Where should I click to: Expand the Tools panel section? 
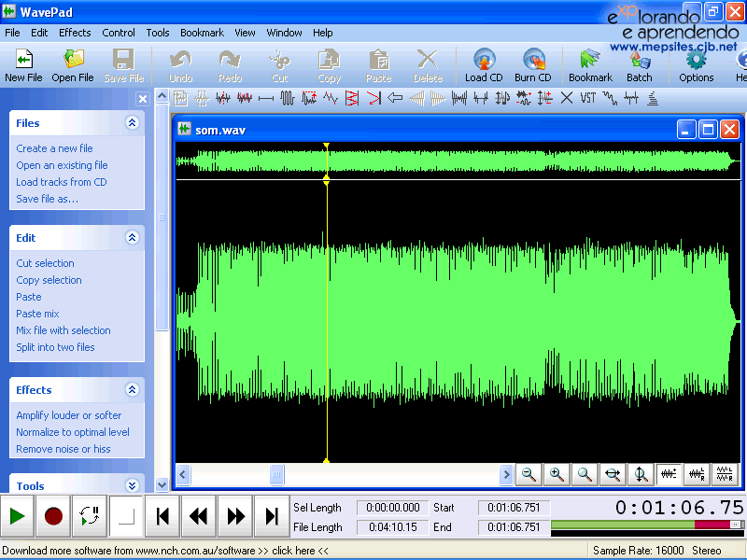tap(132, 485)
